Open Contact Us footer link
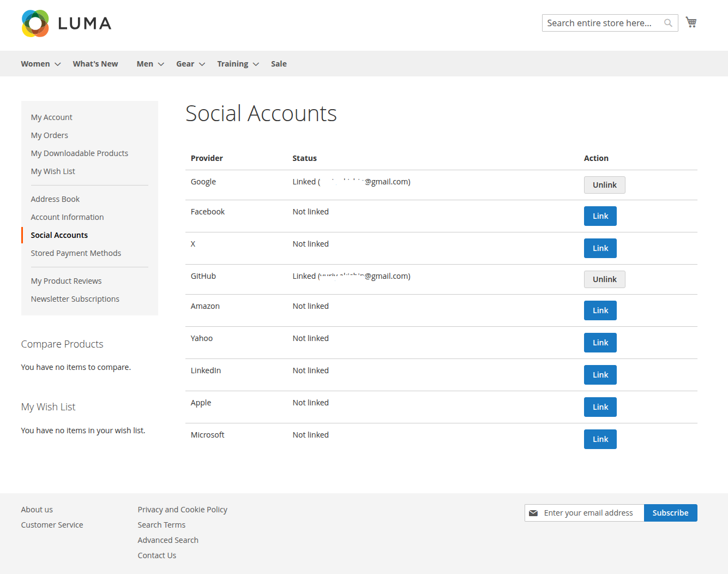Screen dimensions: 728x574 157,555
